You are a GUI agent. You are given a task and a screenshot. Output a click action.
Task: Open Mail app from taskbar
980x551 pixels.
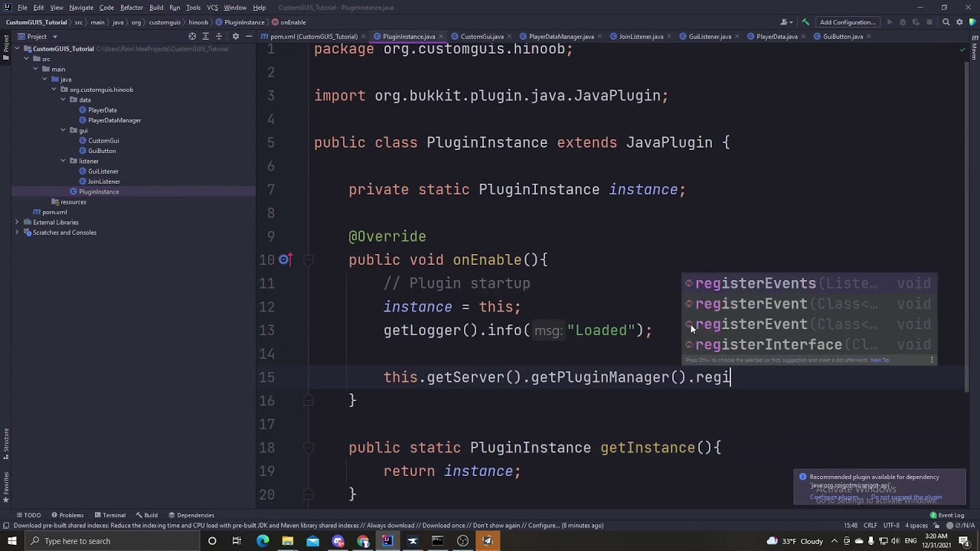point(312,541)
